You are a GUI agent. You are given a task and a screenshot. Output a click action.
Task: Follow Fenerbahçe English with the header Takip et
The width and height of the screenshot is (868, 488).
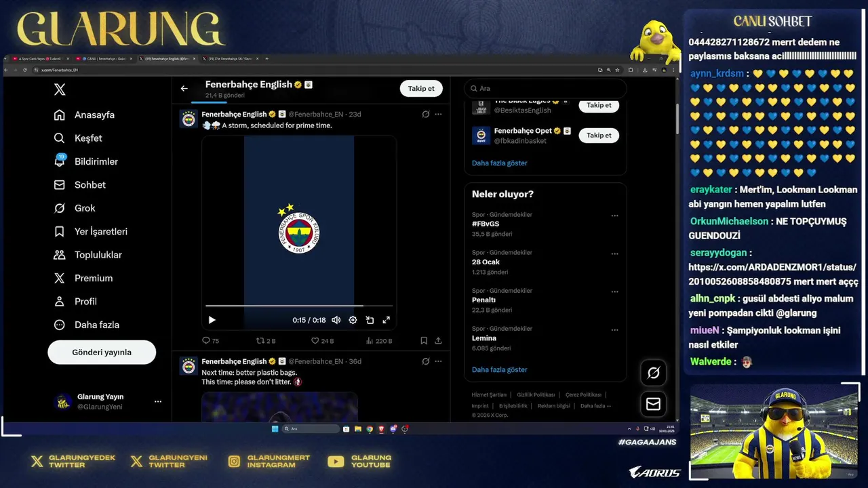(x=421, y=89)
